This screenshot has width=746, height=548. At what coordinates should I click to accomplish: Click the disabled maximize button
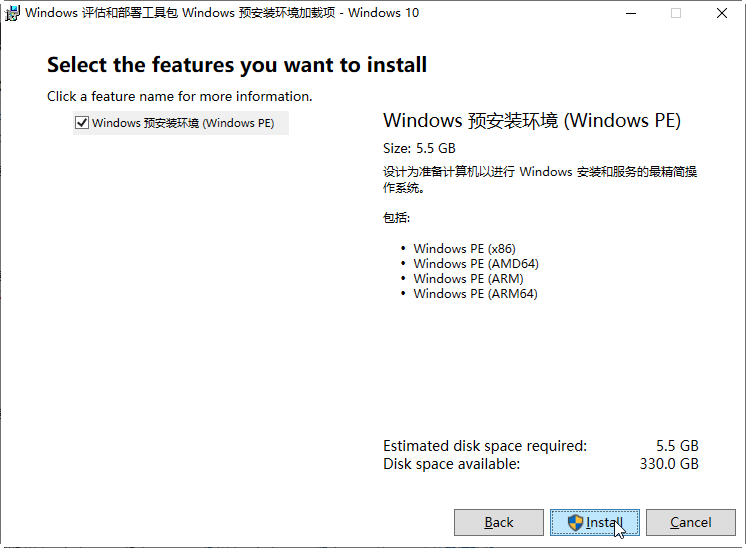click(x=676, y=14)
